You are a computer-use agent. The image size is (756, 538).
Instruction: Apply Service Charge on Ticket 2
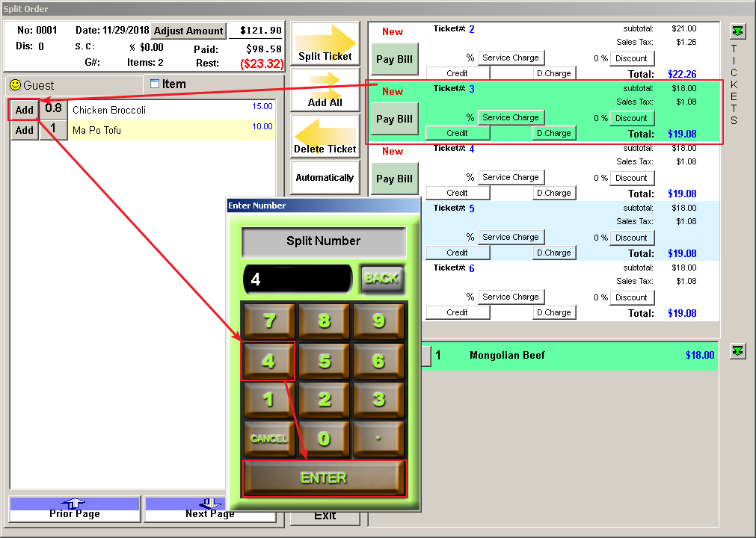pyautogui.click(x=511, y=58)
